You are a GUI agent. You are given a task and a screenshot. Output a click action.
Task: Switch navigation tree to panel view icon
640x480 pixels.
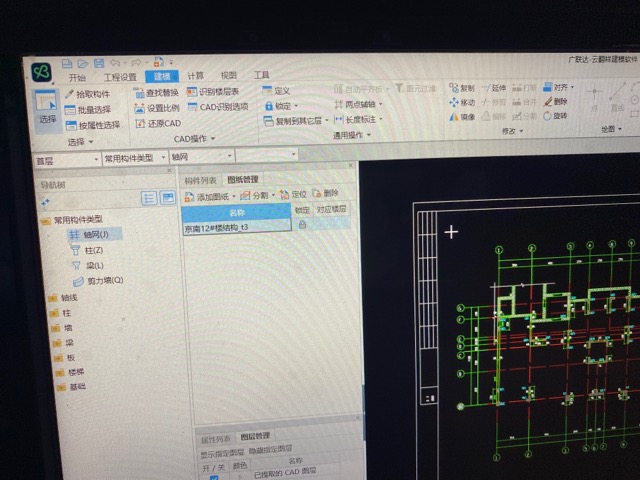[x=167, y=198]
